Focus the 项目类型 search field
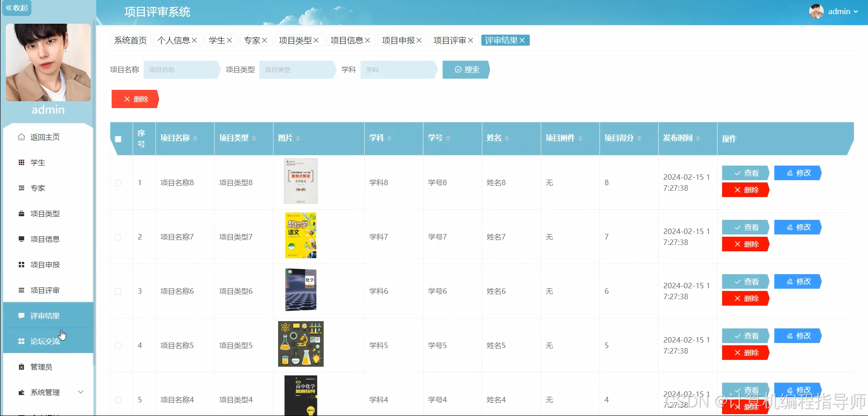Screen dimensions: 868x416 (x=297, y=70)
